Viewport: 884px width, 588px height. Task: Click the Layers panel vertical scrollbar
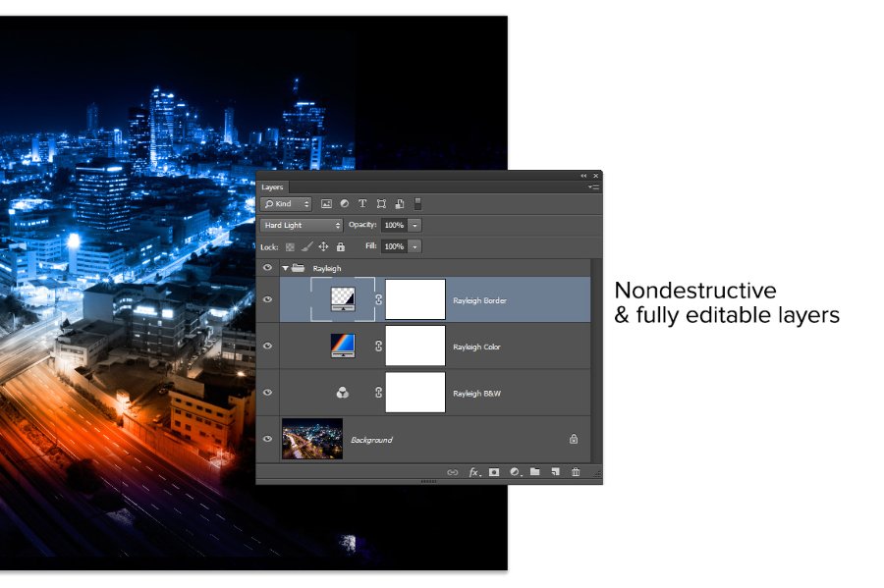tap(596, 360)
